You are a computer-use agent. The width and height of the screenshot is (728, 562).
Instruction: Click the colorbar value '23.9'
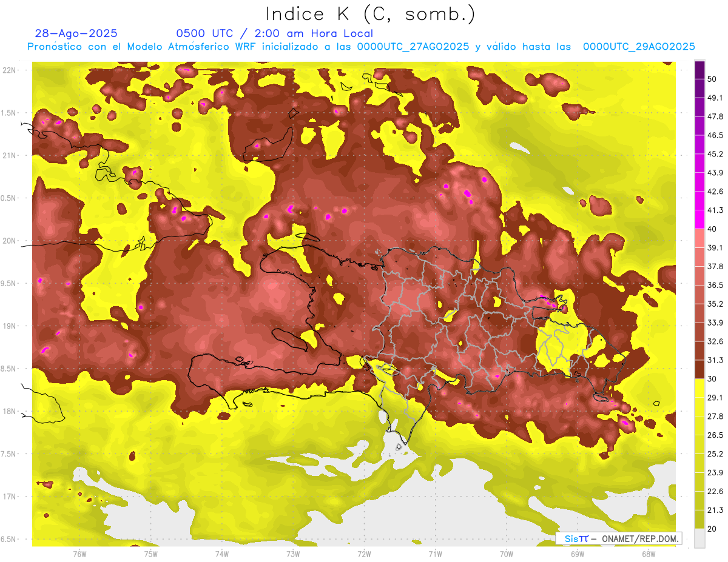coord(715,473)
